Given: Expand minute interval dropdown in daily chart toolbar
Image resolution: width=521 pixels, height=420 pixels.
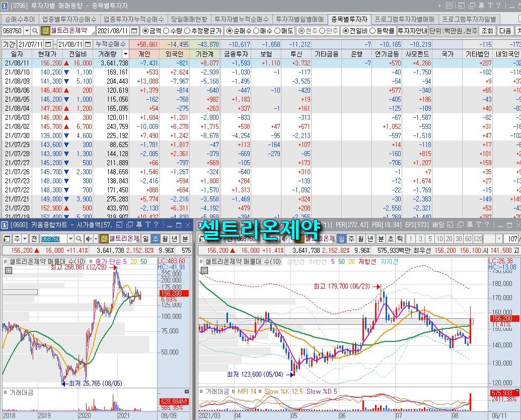Looking at the screenshot, I should (x=499, y=239).
